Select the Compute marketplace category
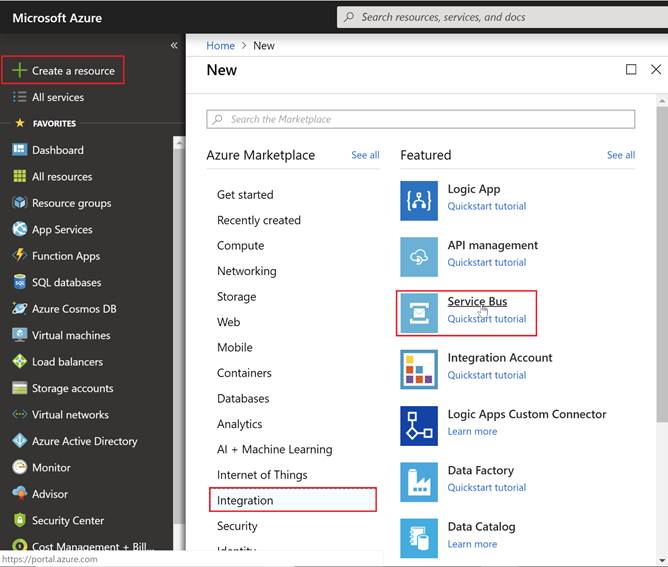668x567 pixels. [x=240, y=246]
